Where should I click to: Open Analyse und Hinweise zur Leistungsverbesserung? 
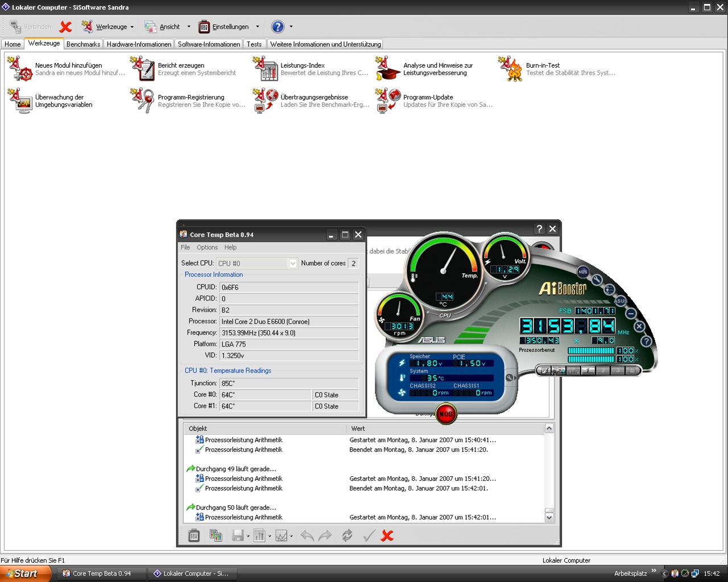(424, 69)
